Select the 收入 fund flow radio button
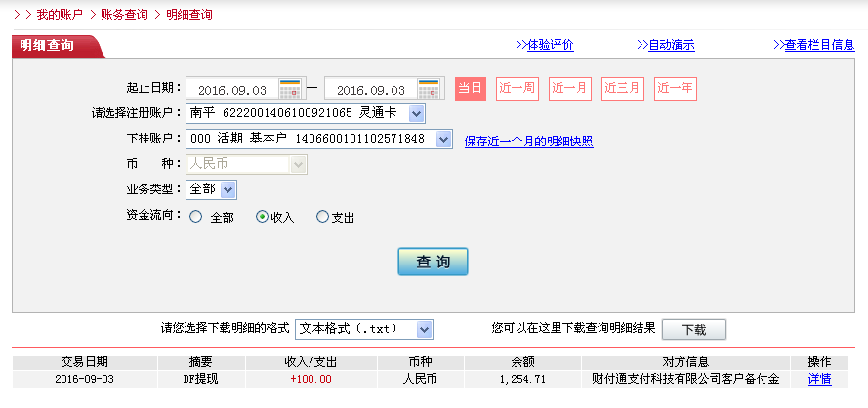The image size is (868, 408). pos(262,217)
